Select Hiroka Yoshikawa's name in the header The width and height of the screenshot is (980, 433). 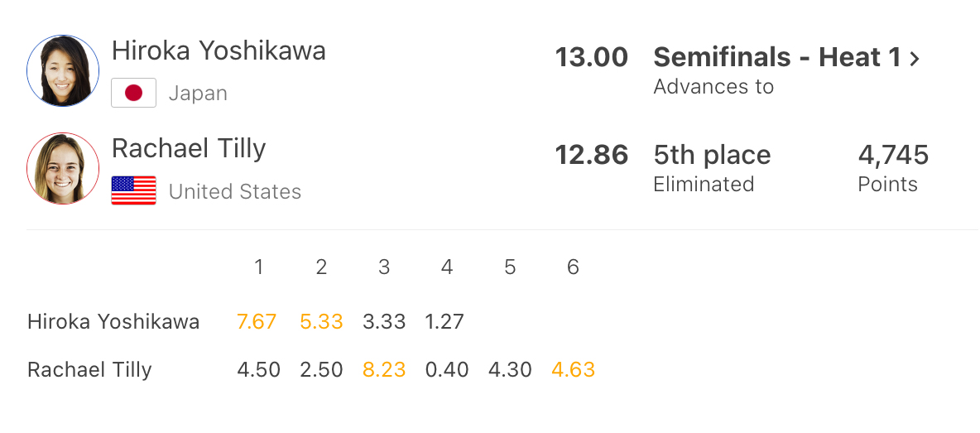pos(219,51)
